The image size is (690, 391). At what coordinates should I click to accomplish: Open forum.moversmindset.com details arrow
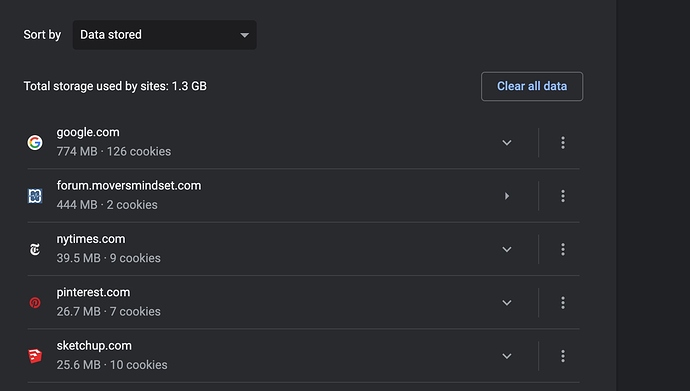(x=507, y=196)
